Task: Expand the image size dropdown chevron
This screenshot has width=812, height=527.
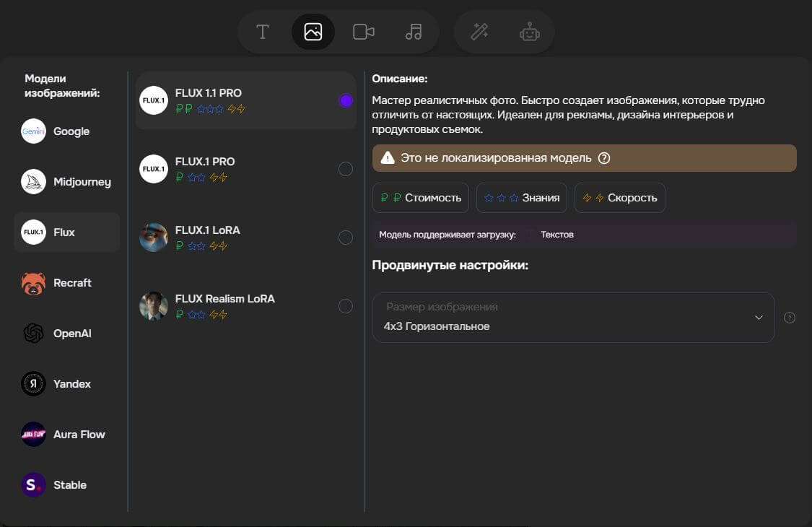Action: coord(759,318)
